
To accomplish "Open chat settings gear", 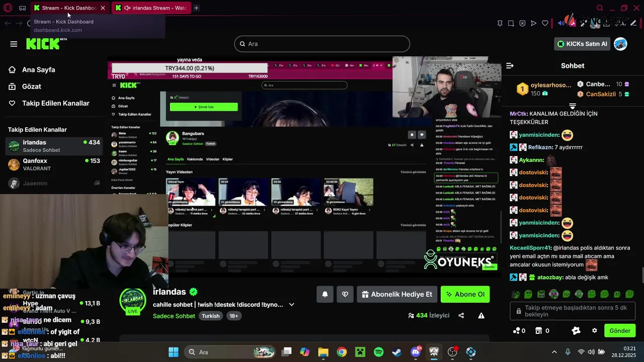I will (x=595, y=330).
